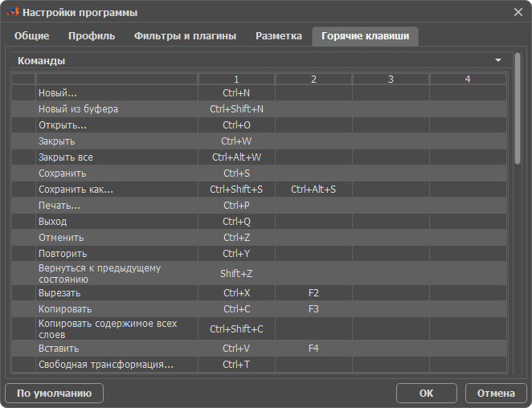Image resolution: width=532 pixels, height=408 pixels.
Task: Click the Ctrl+S shortcut cell
Action: (x=236, y=173)
